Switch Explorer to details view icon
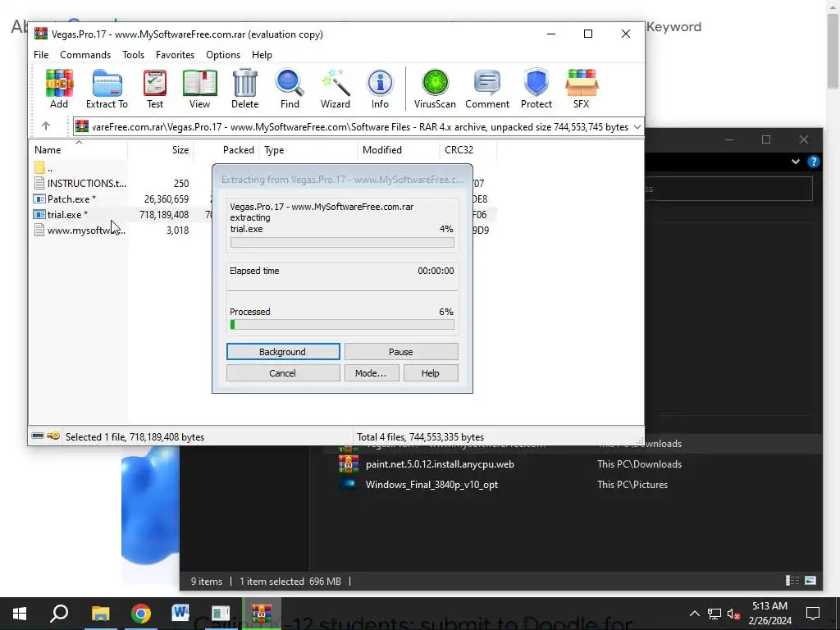Screen dimensions: 840x630 pos(792,580)
